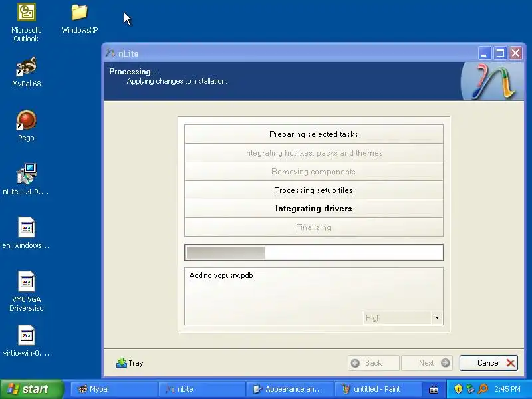This screenshot has height=399, width=532.
Task: Click the nLite logo in header banner
Action: click(x=493, y=81)
